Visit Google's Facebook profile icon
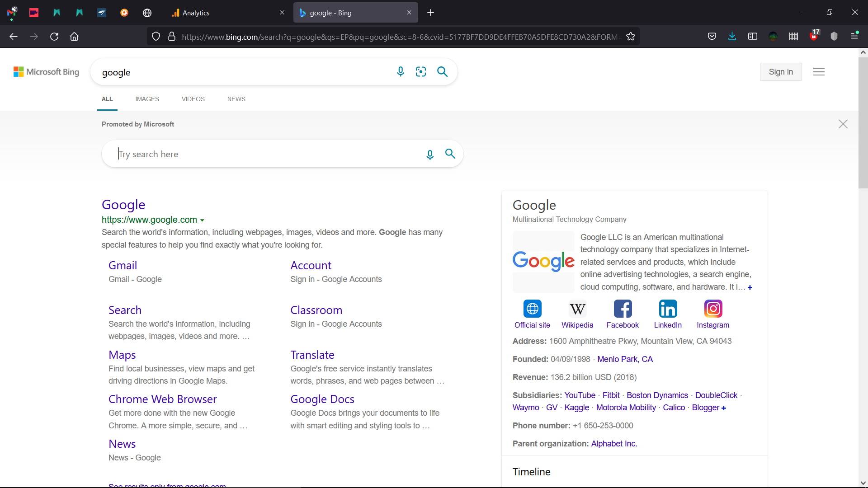 coord(623,309)
